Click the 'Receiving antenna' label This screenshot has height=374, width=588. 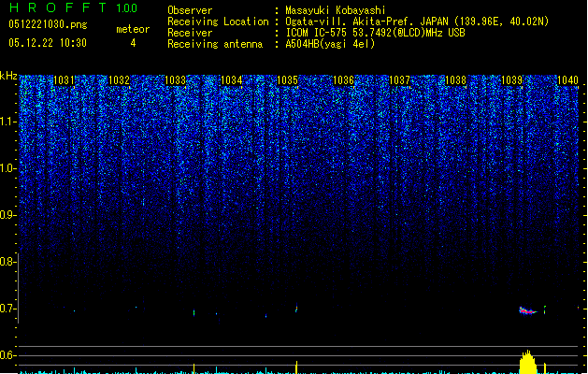[215, 44]
